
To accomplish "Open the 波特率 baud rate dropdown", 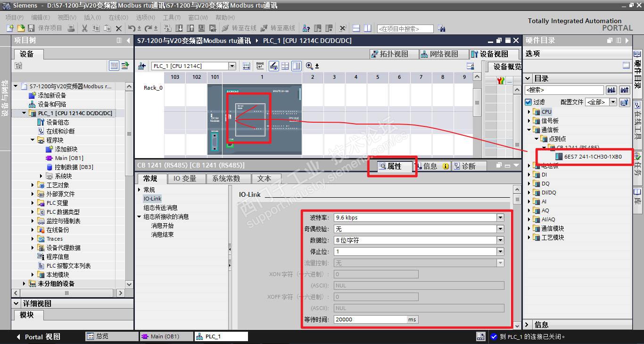I will [x=500, y=218].
